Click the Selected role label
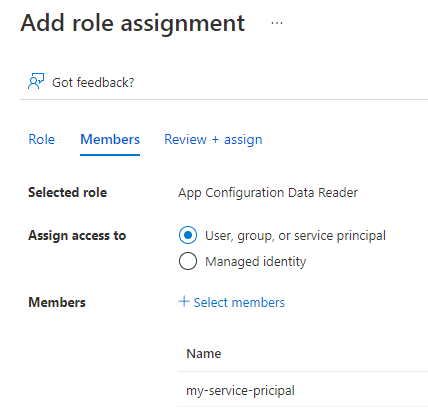The width and height of the screenshot is (428, 413). tap(68, 192)
